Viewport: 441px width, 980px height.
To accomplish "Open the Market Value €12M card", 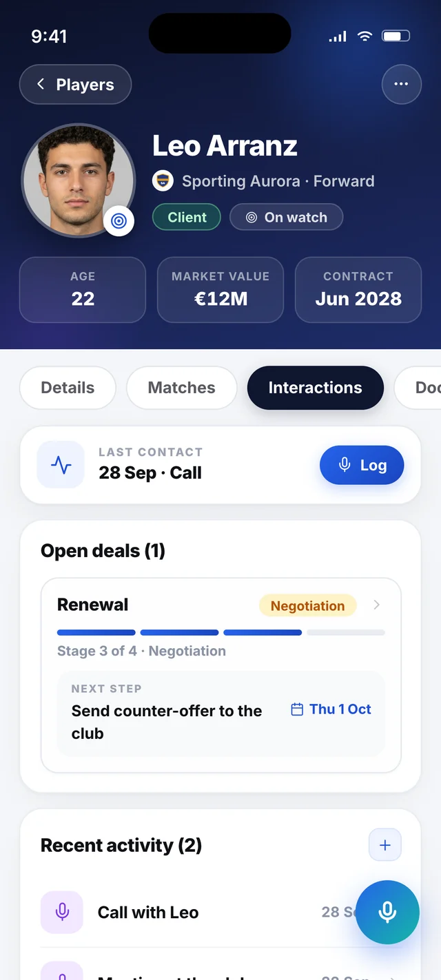I will [x=220, y=290].
